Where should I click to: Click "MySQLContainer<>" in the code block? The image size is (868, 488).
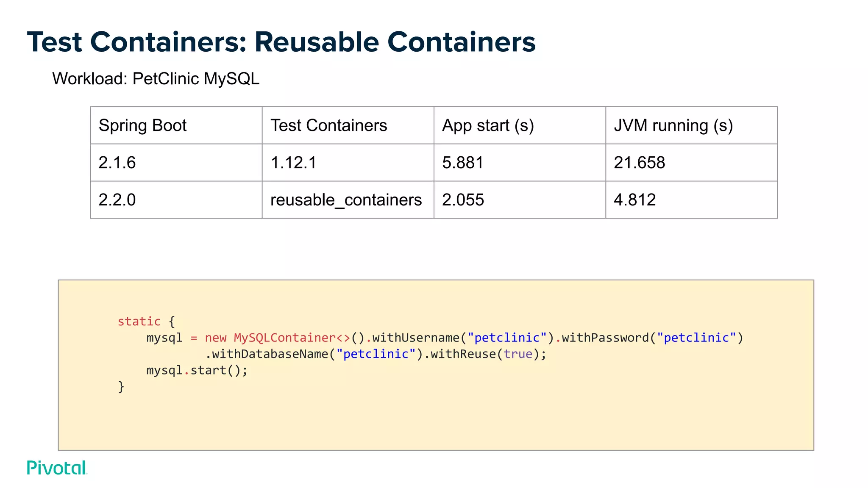pos(292,338)
